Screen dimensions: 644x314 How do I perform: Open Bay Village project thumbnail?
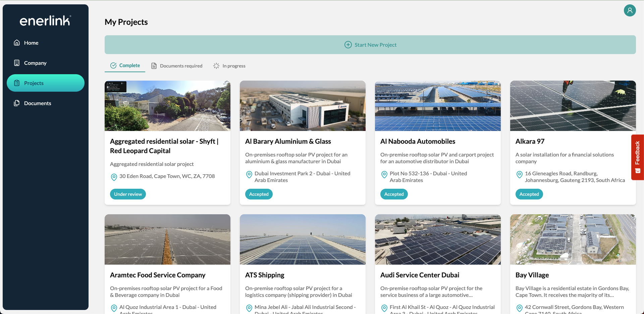[573, 239]
